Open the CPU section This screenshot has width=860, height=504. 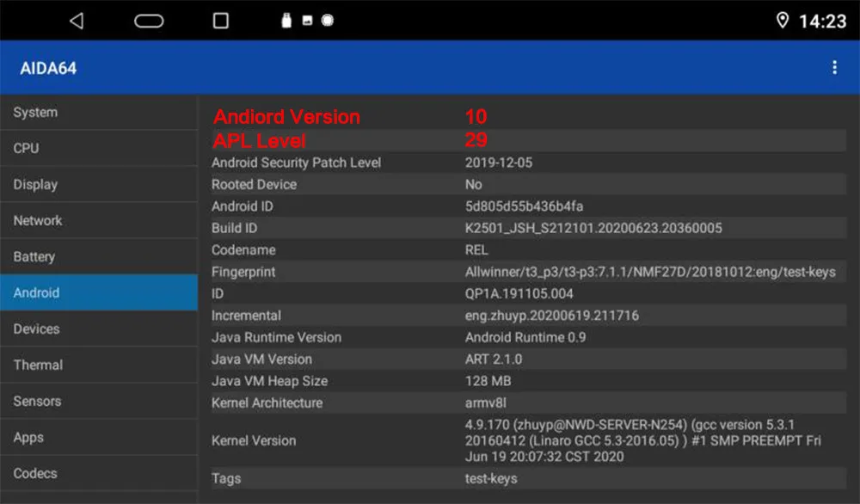click(x=99, y=148)
